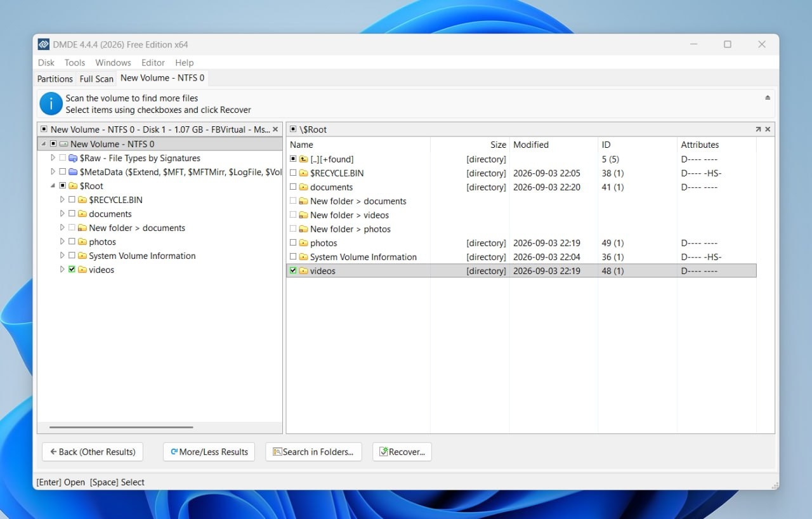Expand the $RECYCLE.BIN tree node

tap(62, 200)
